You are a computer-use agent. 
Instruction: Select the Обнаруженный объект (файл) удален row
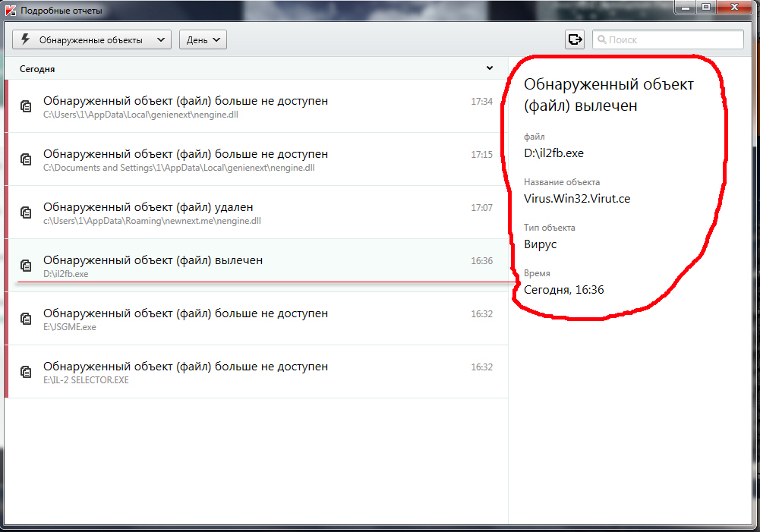(257, 212)
